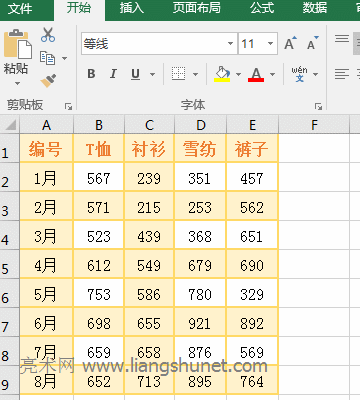The height and width of the screenshot is (400, 360).
Task: Click header cell 衬衫
Action: [x=149, y=148]
